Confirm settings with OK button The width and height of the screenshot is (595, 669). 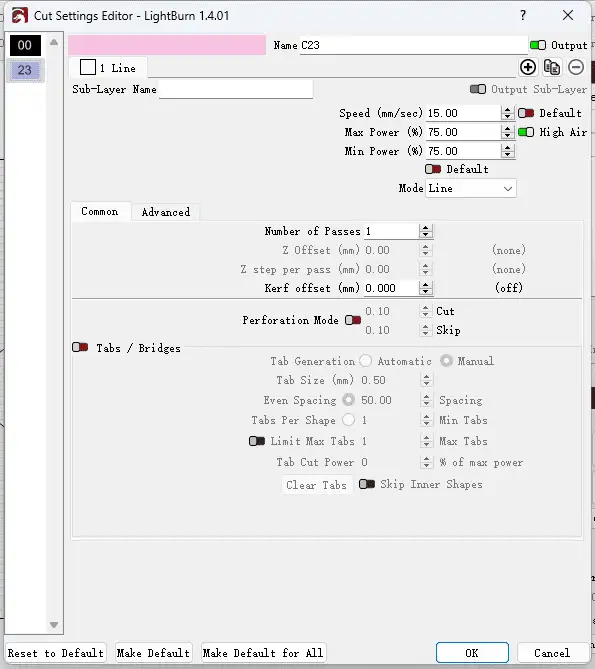472,653
